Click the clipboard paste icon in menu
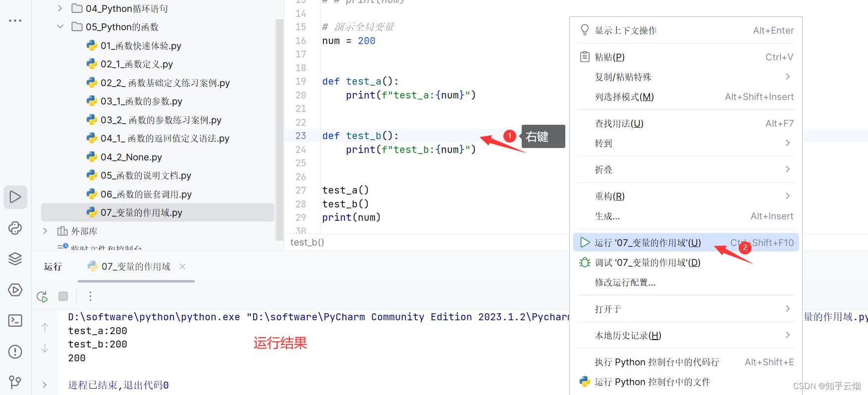Viewport: 868px width, 395px height. tap(585, 57)
